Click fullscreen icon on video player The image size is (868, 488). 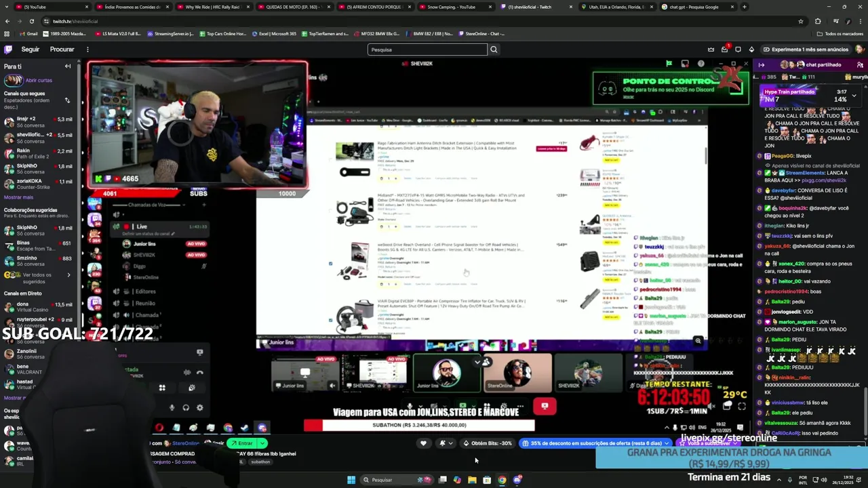pyautogui.click(x=741, y=407)
